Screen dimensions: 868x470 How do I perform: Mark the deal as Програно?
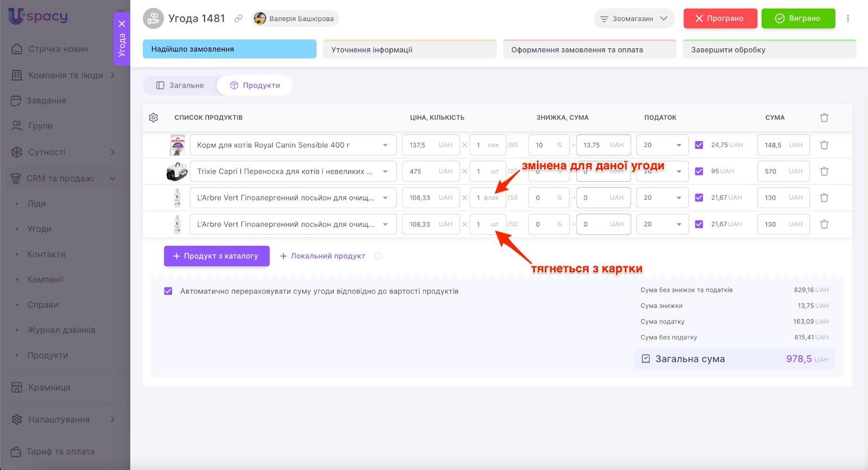pyautogui.click(x=720, y=18)
